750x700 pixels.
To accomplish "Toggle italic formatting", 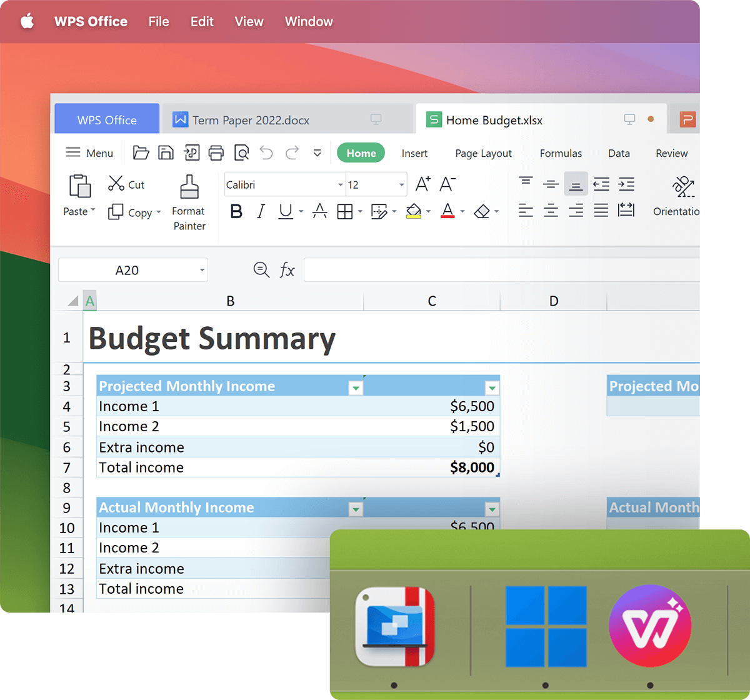I will point(261,211).
